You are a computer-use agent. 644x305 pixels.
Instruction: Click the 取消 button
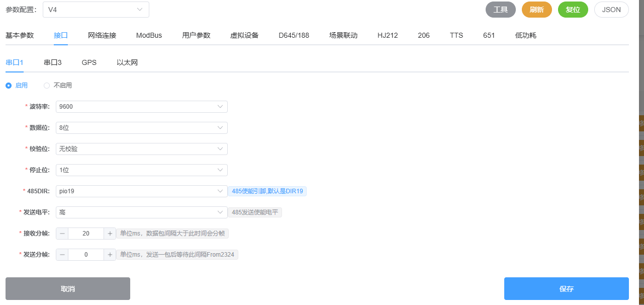pyautogui.click(x=68, y=289)
